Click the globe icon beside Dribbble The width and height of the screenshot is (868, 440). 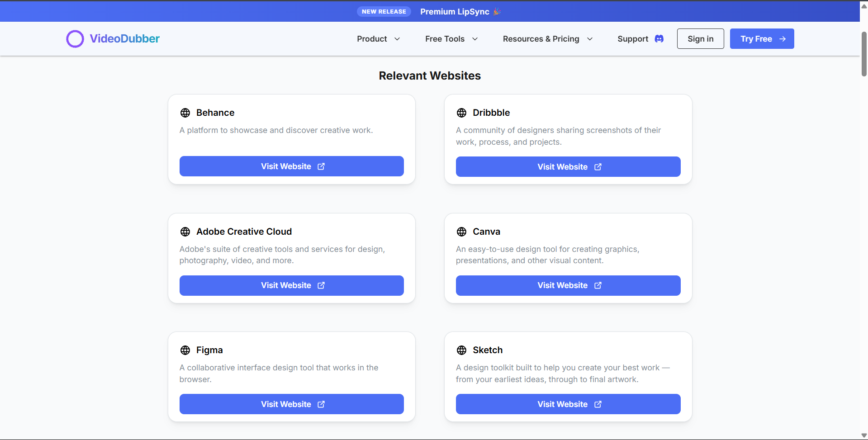tap(461, 113)
